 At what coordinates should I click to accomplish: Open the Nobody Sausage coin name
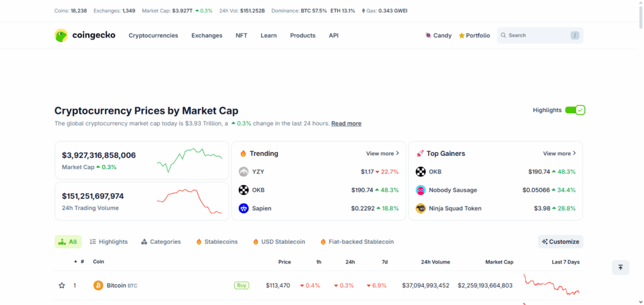click(x=453, y=190)
